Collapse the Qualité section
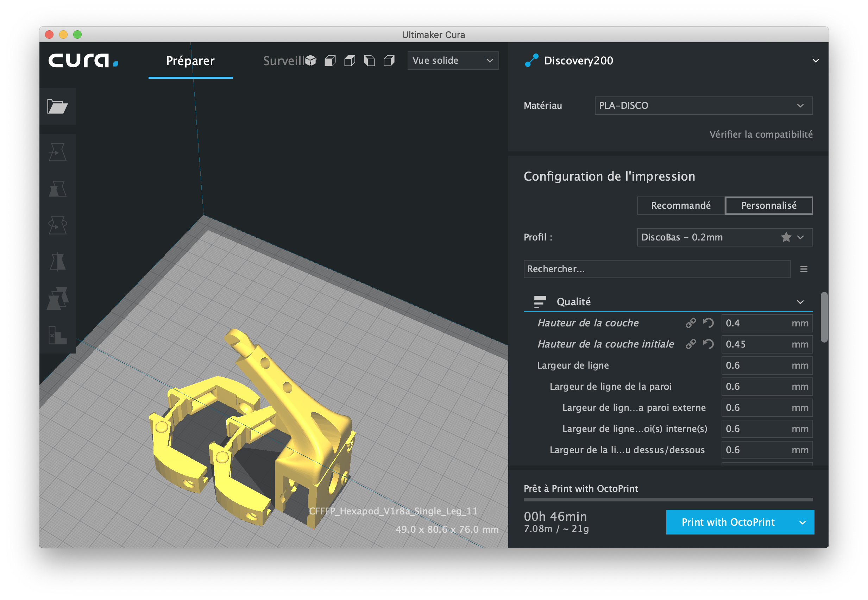 (800, 302)
